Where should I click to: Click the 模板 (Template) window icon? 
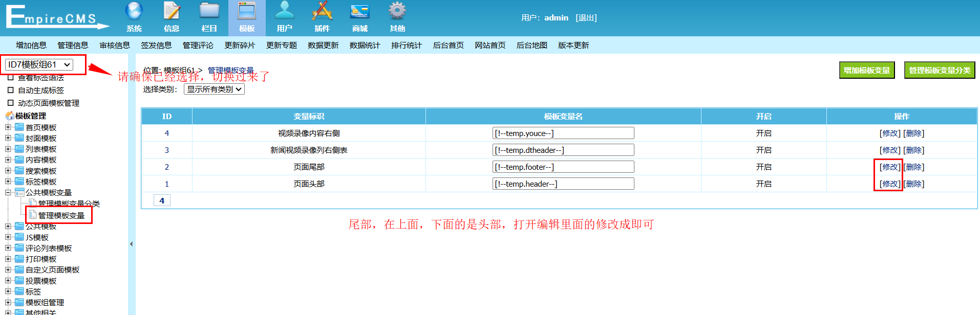(x=247, y=12)
